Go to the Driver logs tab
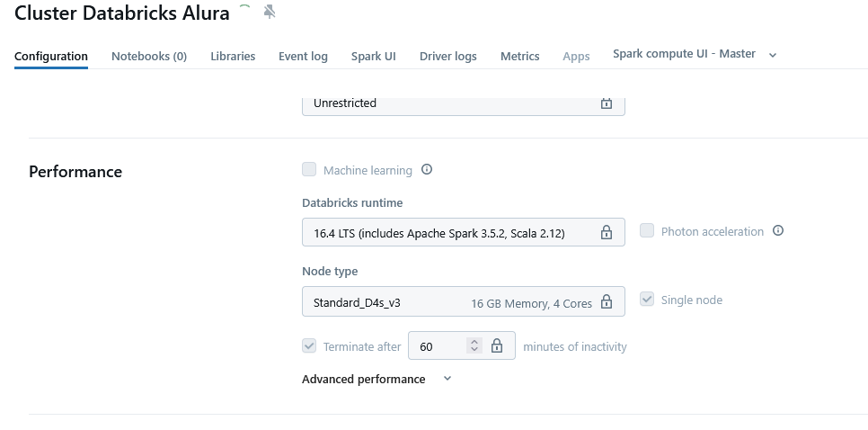 (447, 56)
